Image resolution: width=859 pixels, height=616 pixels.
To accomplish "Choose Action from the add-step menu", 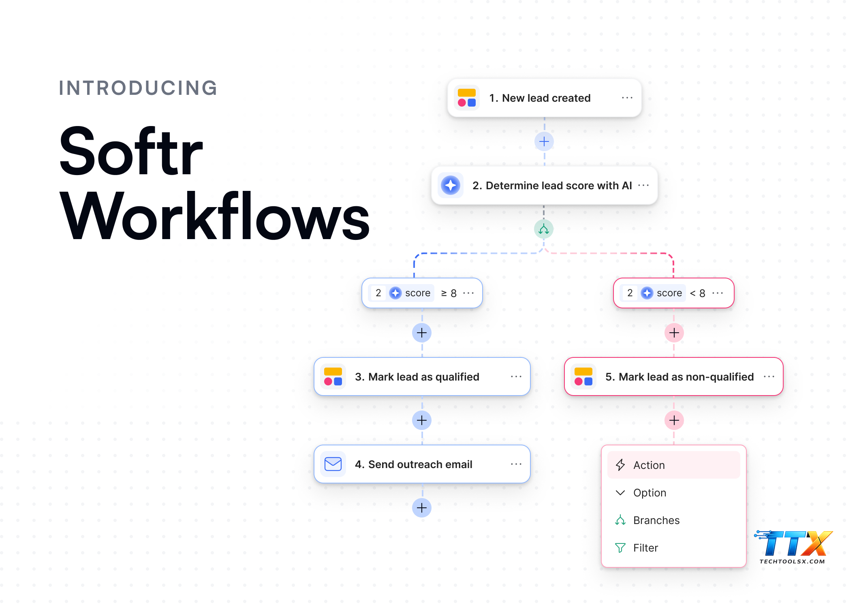I will [674, 465].
